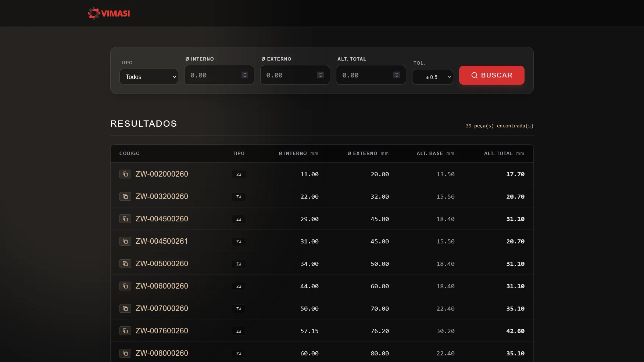644x362 pixels.
Task: Click the Ø Externo spinner arrows
Action: (321, 75)
